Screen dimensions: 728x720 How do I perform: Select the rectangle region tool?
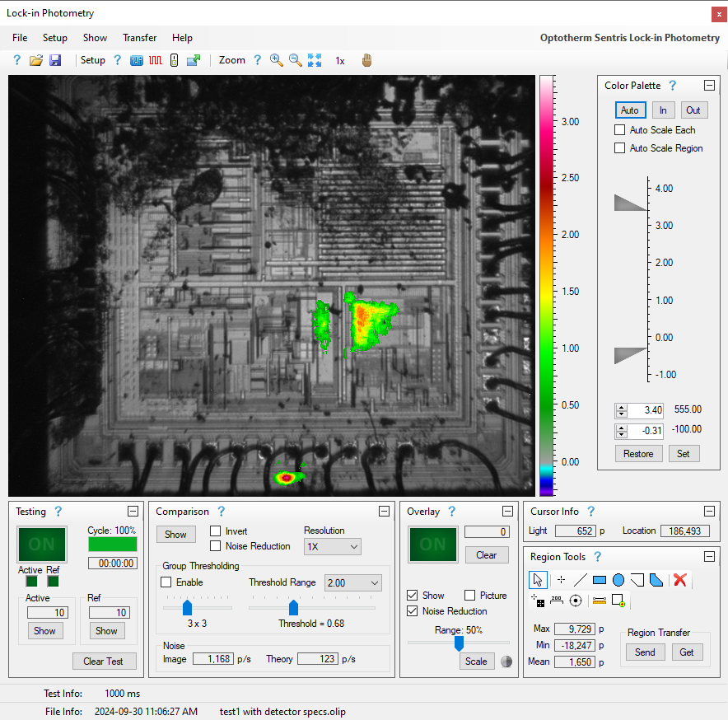599,580
